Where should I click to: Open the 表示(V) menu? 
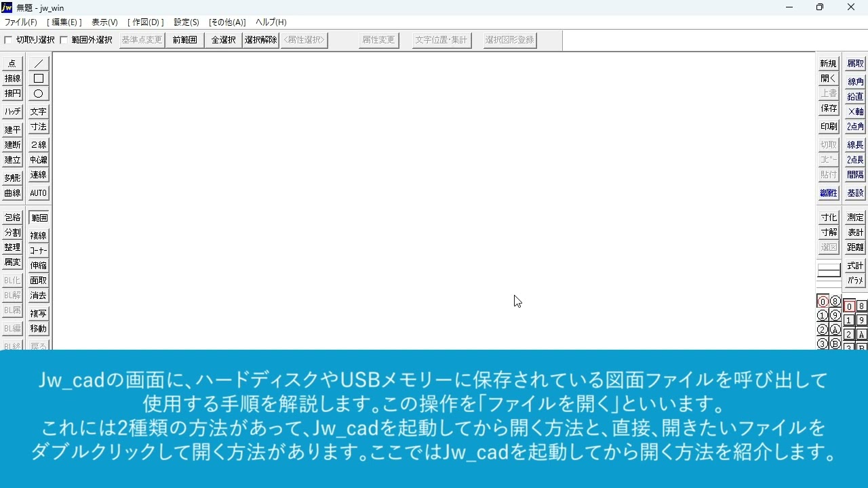(104, 22)
